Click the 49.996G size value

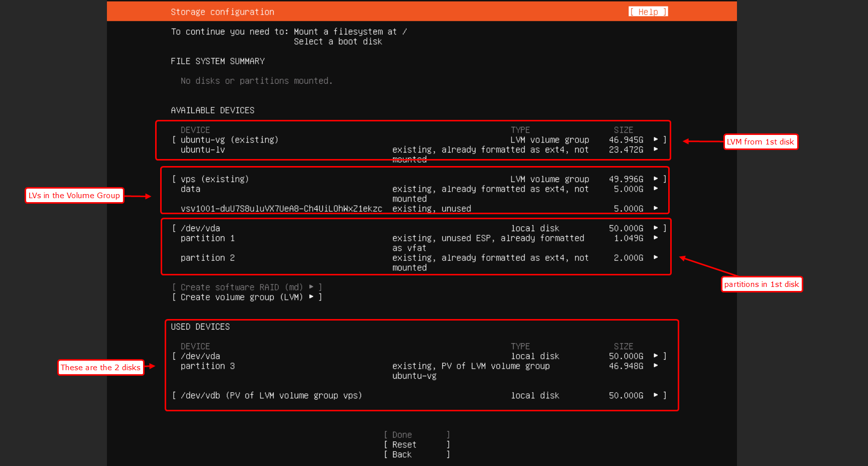[x=626, y=179]
